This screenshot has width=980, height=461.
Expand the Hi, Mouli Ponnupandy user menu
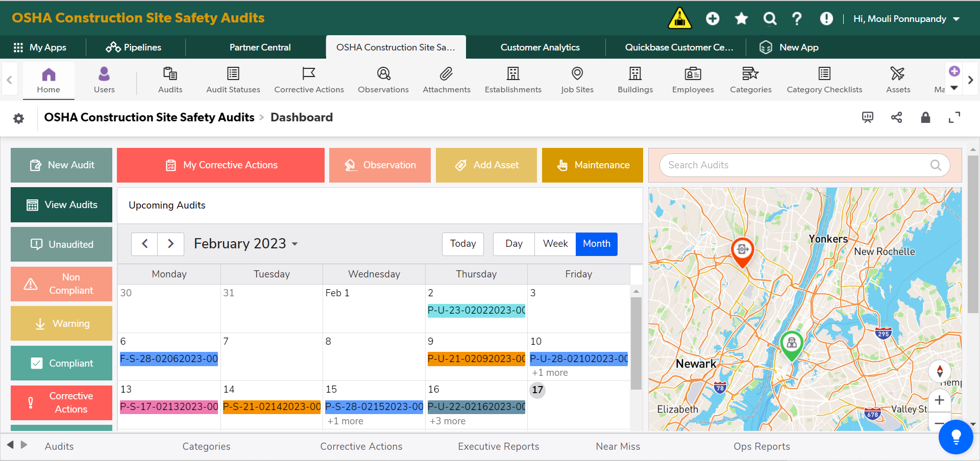coord(906,19)
